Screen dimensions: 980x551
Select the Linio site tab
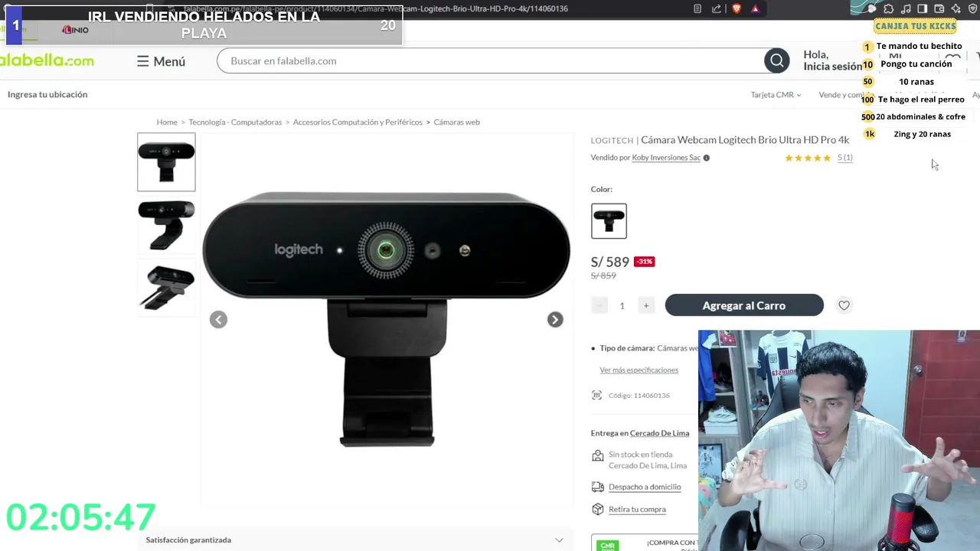[x=75, y=30]
